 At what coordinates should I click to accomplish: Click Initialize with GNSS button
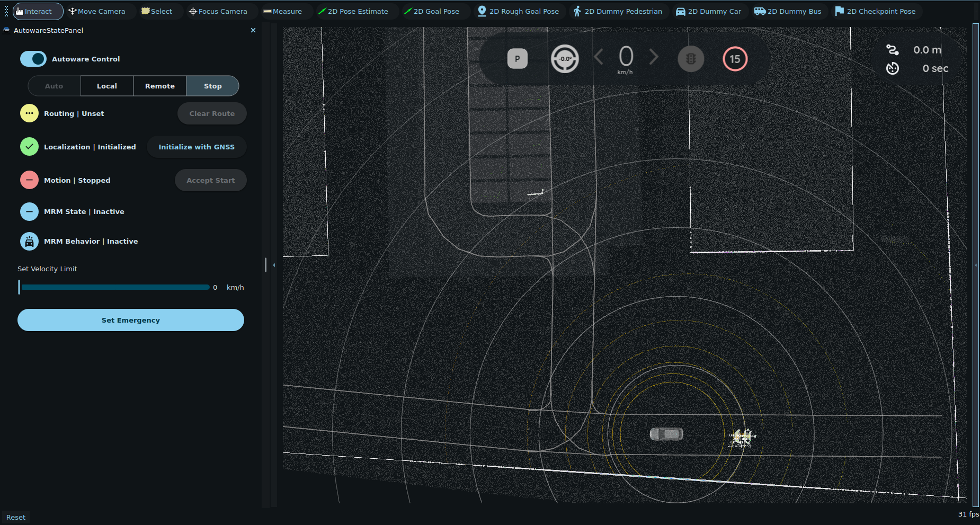[x=196, y=147]
